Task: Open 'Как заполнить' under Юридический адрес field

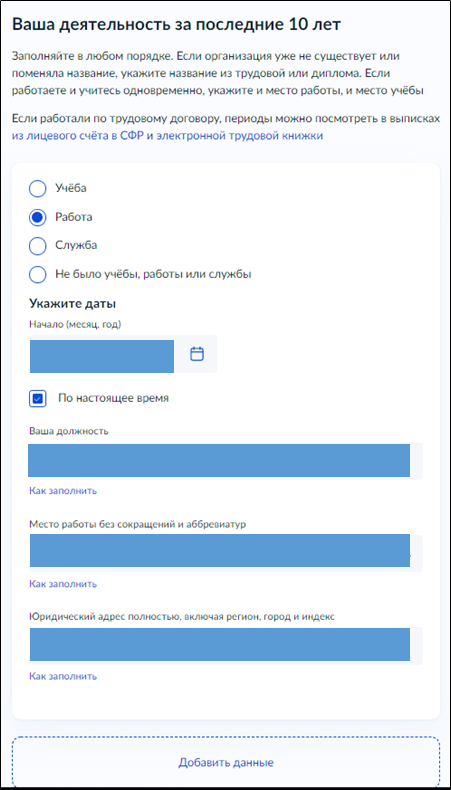Action: pyautogui.click(x=63, y=676)
